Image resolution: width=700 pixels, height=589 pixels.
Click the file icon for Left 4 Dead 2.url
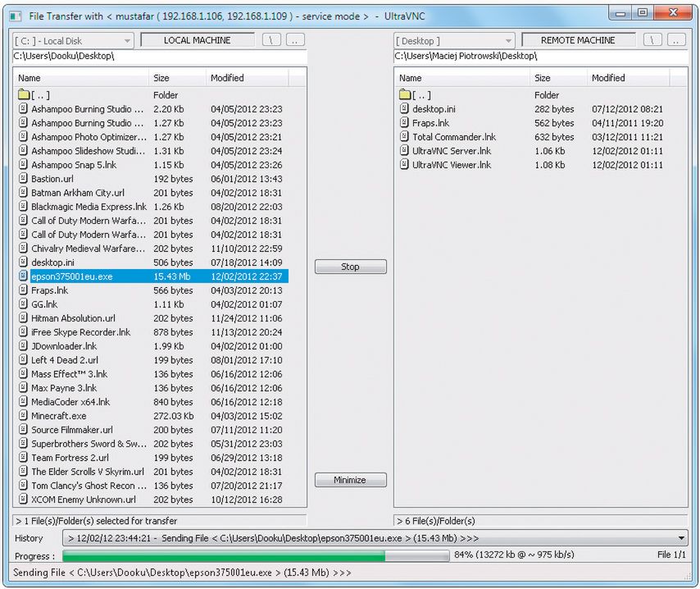(23, 359)
